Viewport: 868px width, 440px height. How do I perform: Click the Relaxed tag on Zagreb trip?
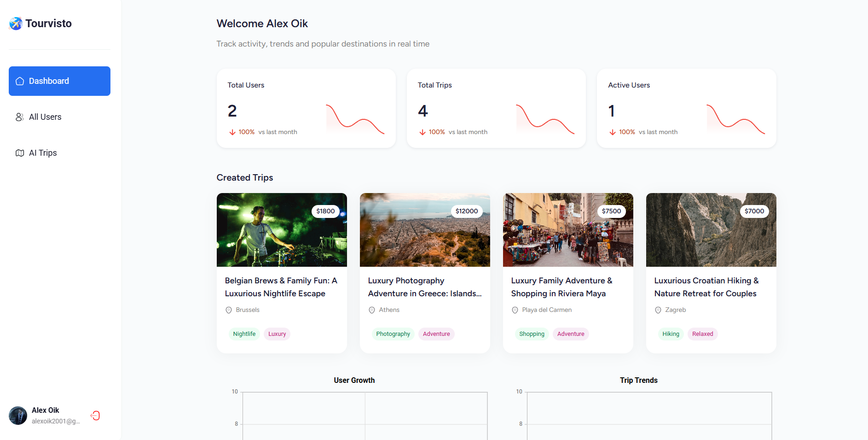tap(702, 334)
